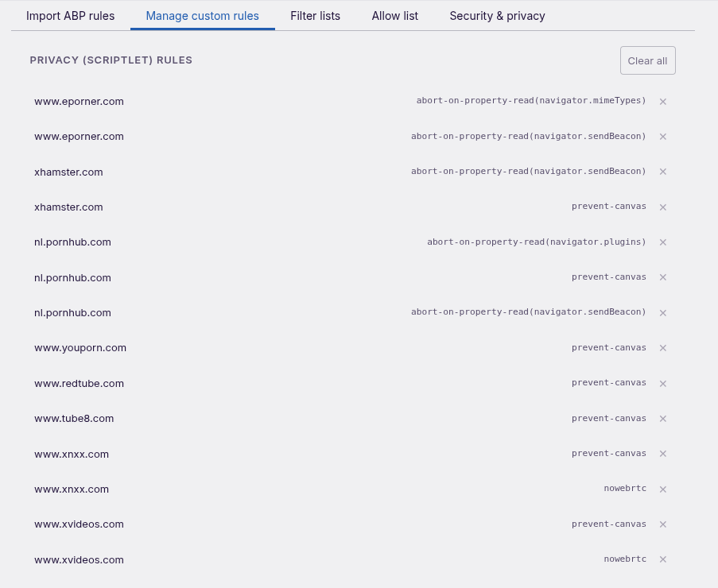Remove the www.redtube.com prevent-canvas rule
This screenshot has width=718, height=588.
(662, 384)
